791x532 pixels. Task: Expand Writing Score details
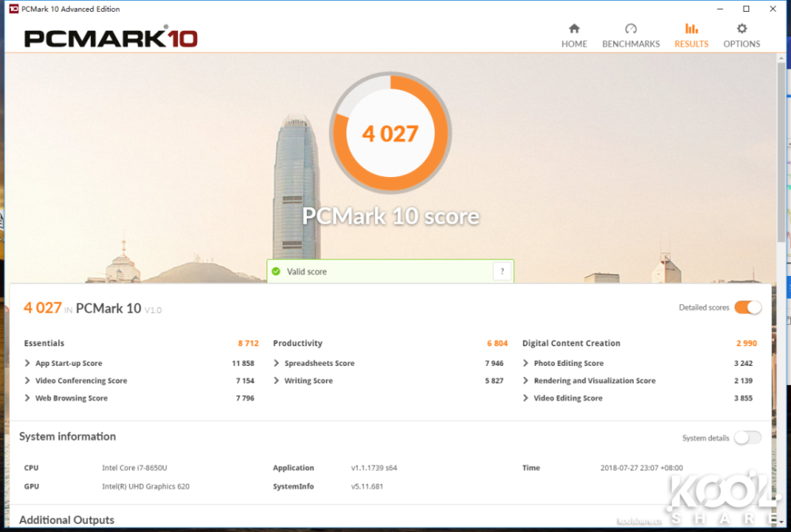[x=276, y=381]
